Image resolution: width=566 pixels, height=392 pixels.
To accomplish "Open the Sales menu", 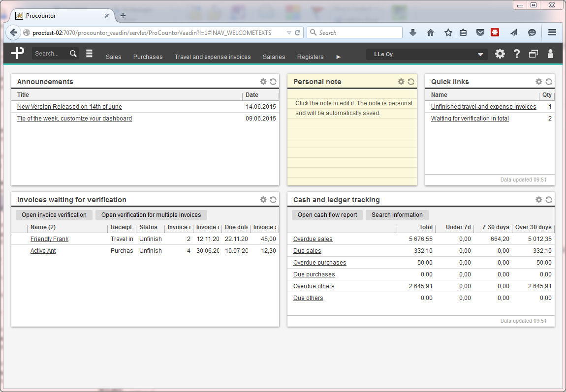I will 113,57.
